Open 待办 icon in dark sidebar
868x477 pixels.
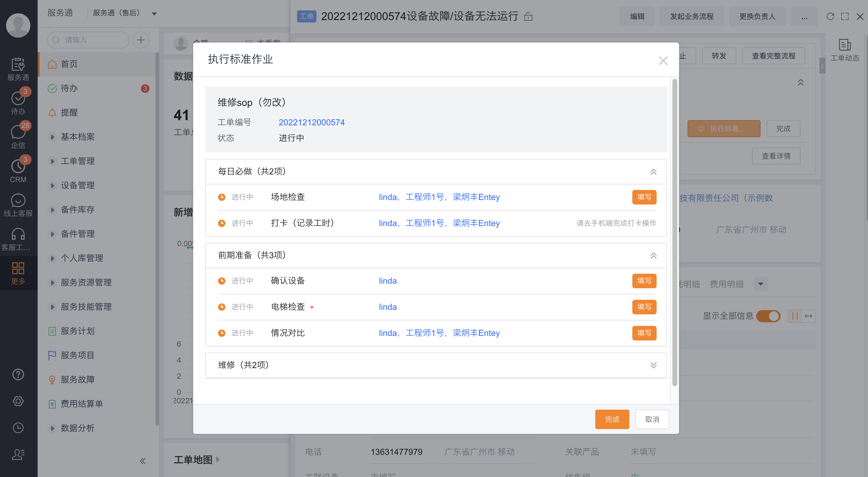coord(18,102)
